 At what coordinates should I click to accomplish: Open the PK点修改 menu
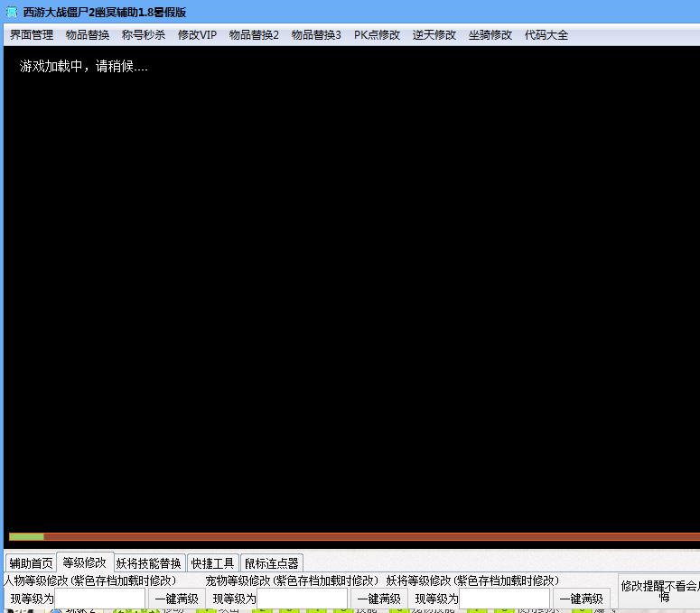(377, 35)
